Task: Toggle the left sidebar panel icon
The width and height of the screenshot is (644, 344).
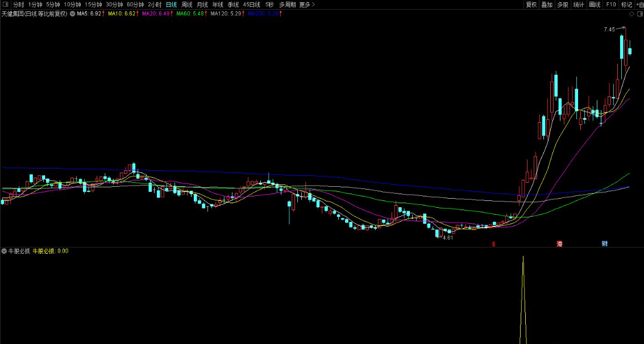Action: (x=5, y=5)
